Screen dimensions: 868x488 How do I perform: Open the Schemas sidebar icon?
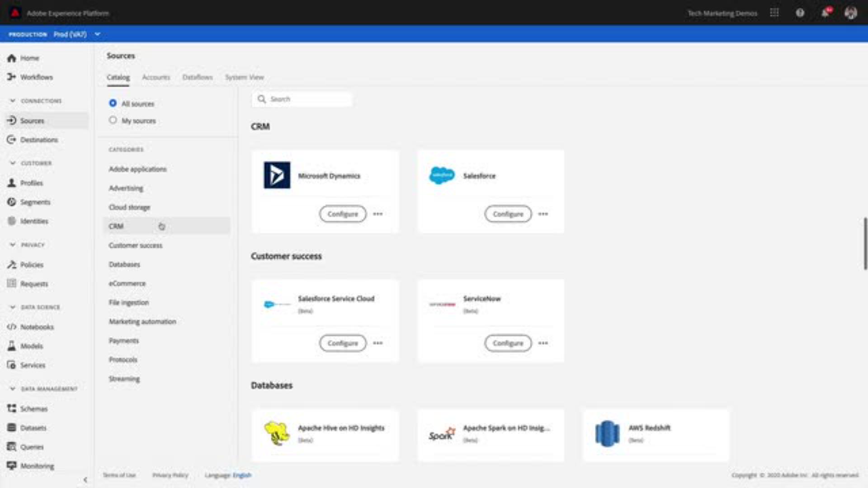[12, 408]
